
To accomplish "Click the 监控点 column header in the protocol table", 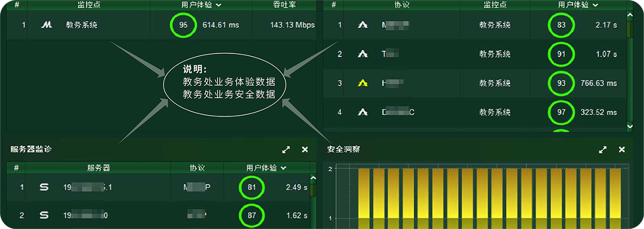I will click(495, 5).
